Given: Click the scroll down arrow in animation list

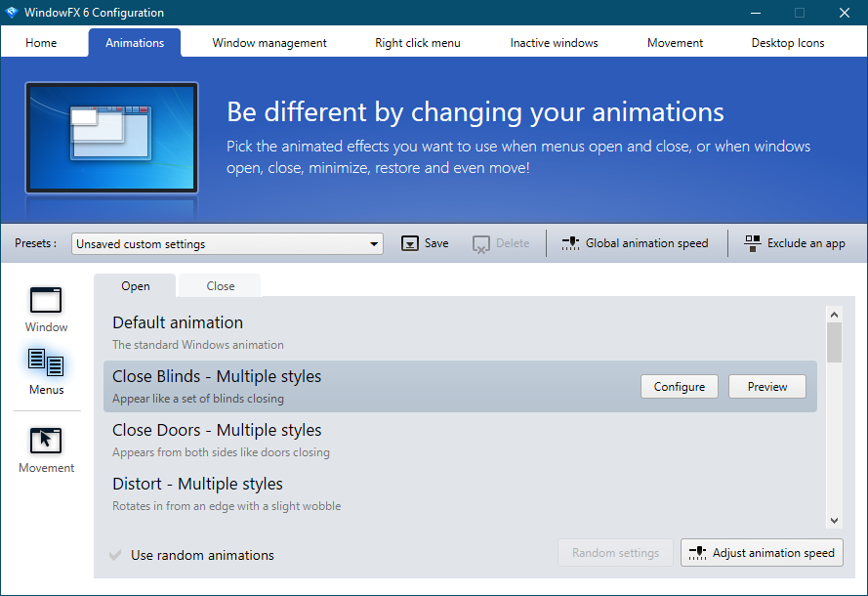Looking at the screenshot, I should (834, 521).
